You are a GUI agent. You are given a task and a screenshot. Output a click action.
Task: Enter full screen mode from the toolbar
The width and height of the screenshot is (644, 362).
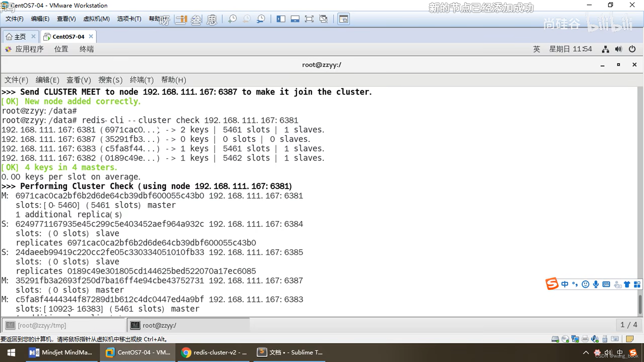pos(309,19)
